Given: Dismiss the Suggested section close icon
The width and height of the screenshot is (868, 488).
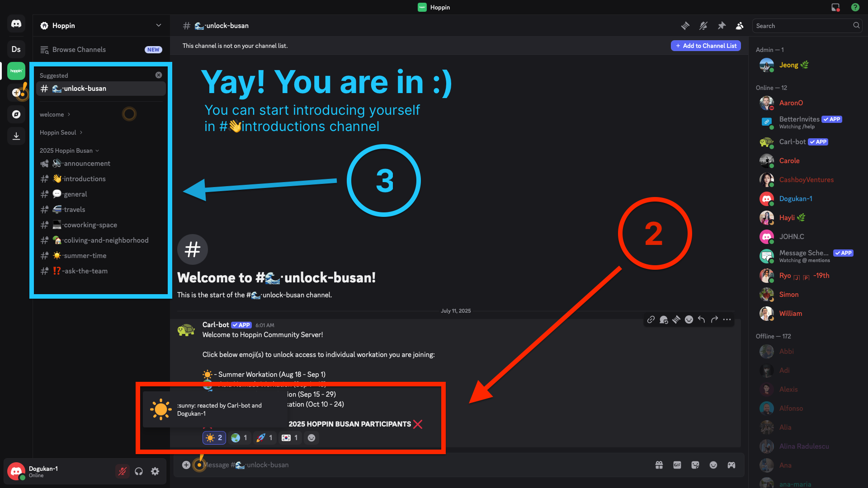Looking at the screenshot, I should 159,75.
